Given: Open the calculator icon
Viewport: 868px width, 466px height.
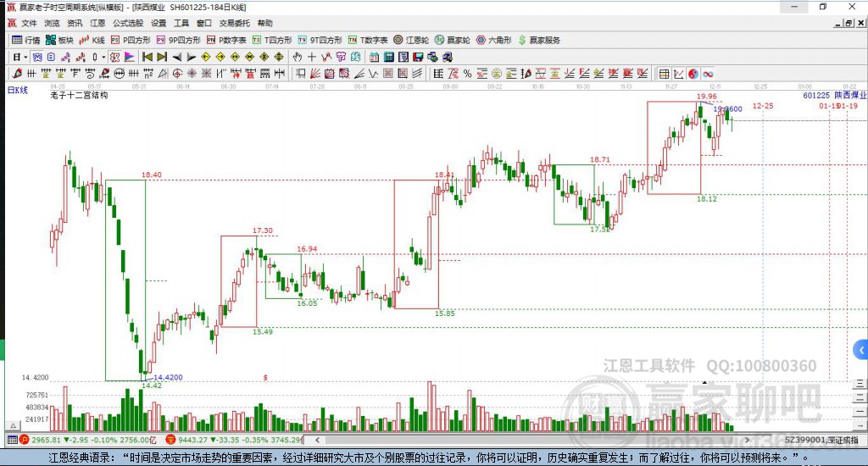Looking at the screenshot, I should 388,57.
